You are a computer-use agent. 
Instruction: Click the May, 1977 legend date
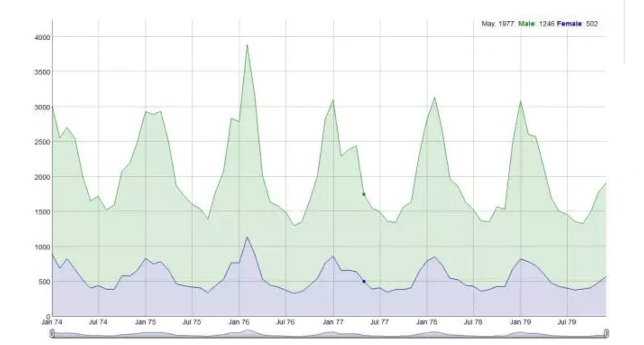click(x=499, y=24)
